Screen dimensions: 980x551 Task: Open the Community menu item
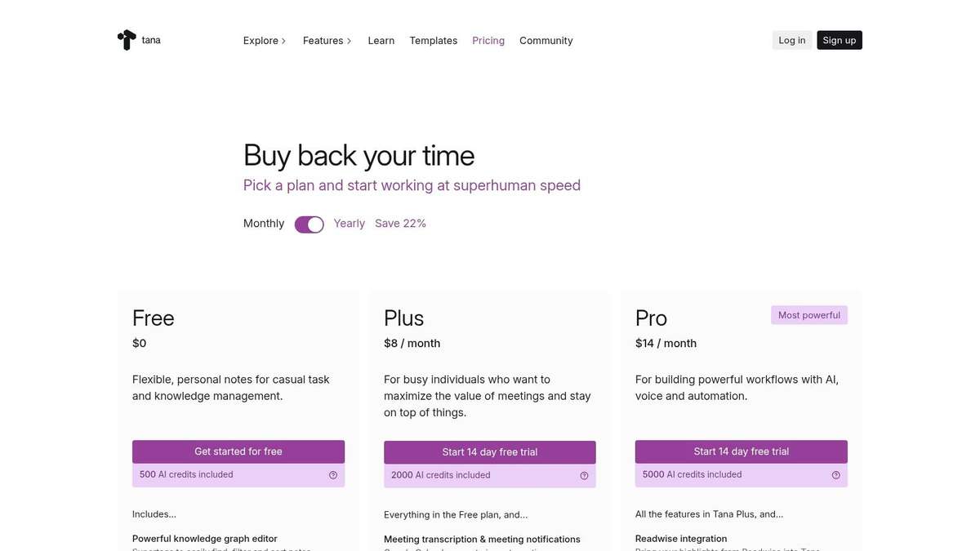546,41
